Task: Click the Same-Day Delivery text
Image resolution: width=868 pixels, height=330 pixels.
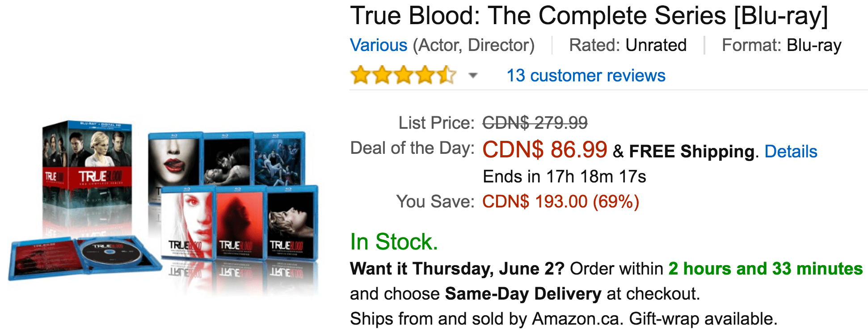Action: point(523,294)
